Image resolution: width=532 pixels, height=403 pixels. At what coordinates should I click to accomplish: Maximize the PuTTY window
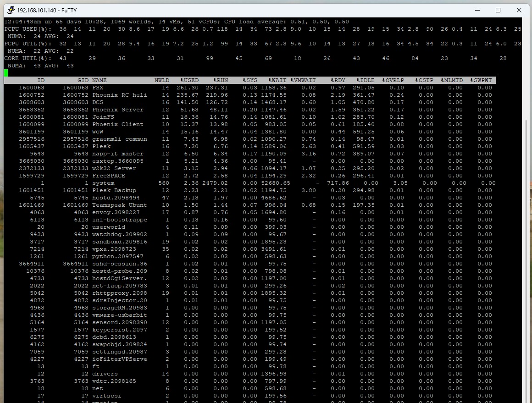[x=498, y=10]
